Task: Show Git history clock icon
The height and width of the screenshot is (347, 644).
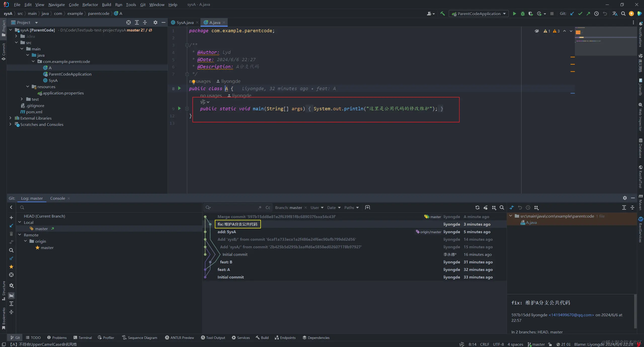Action: click(596, 14)
